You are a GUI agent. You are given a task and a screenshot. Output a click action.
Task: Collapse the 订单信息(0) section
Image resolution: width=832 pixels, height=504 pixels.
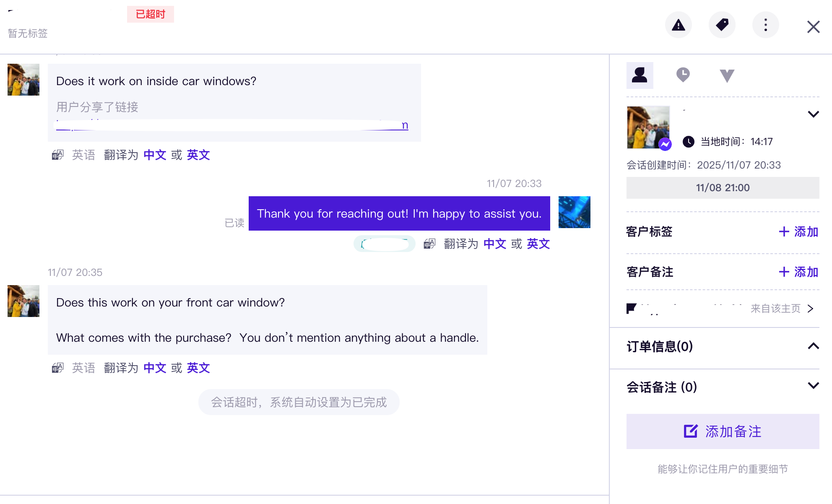[814, 346]
